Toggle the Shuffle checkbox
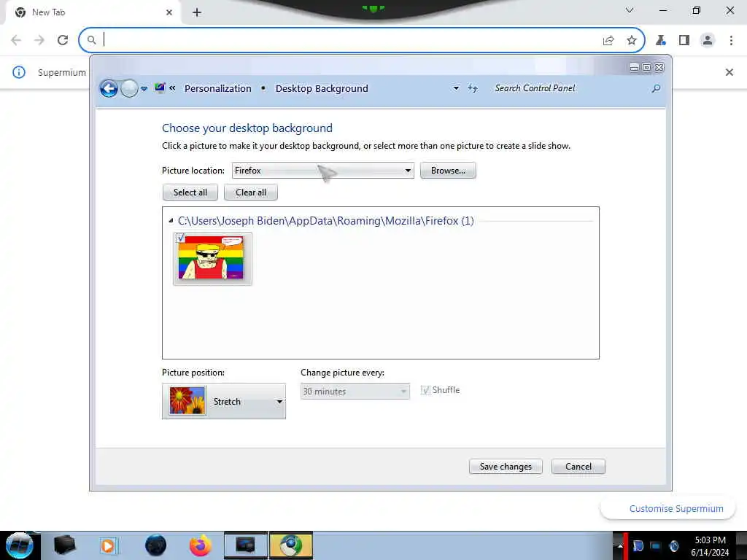 [425, 391]
